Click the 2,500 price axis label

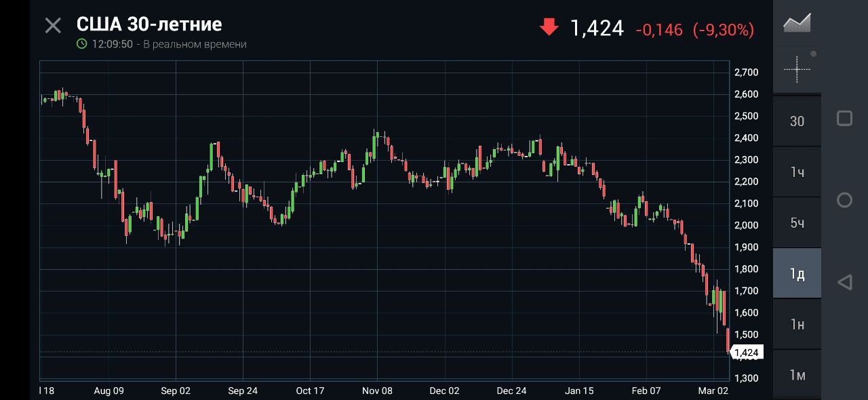tap(746, 116)
